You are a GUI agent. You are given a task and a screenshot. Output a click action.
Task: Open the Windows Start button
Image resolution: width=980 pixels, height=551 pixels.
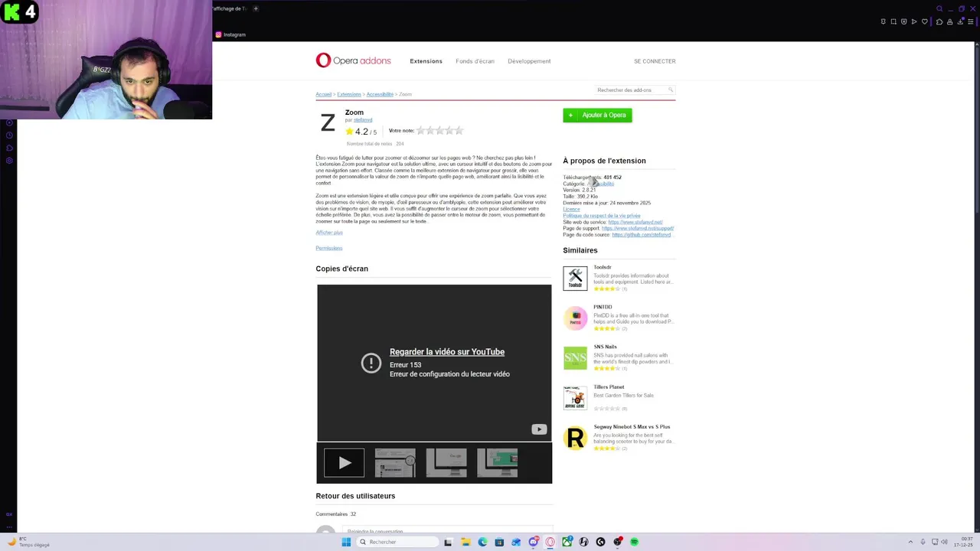point(346,542)
